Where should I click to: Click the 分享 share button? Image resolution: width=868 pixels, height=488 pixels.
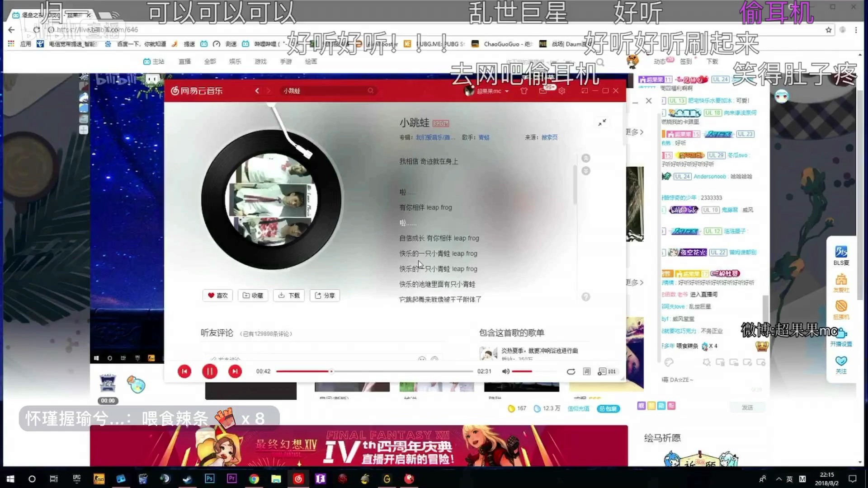pos(325,296)
